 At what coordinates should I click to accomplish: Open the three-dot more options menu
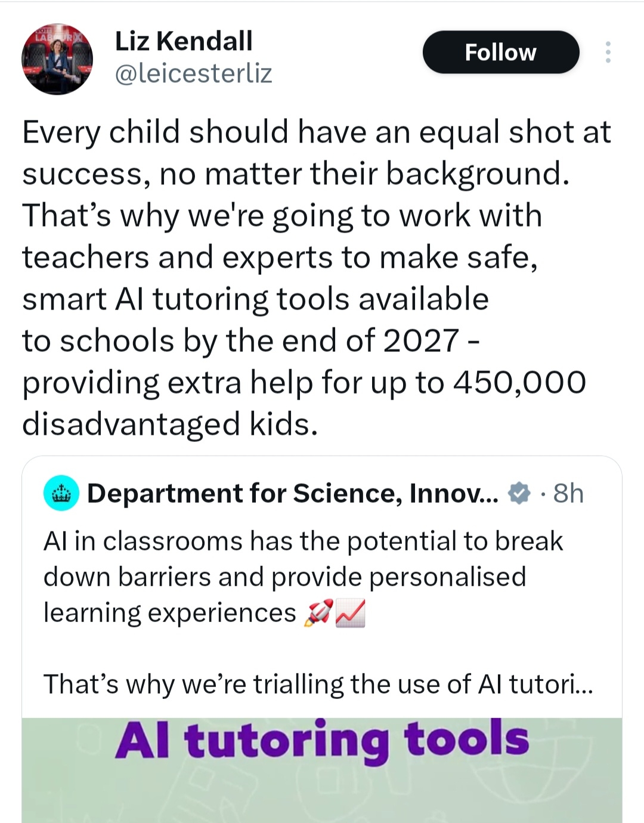click(608, 52)
